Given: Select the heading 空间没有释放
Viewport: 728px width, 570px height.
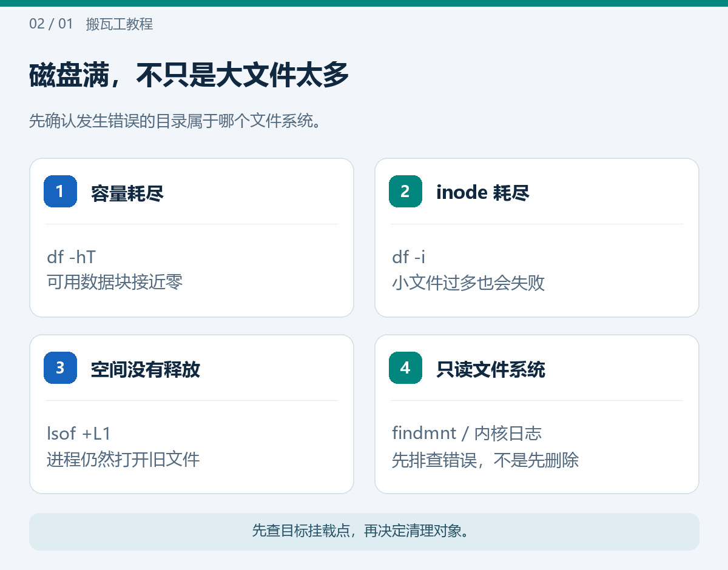Looking at the screenshot, I should coord(146,369).
